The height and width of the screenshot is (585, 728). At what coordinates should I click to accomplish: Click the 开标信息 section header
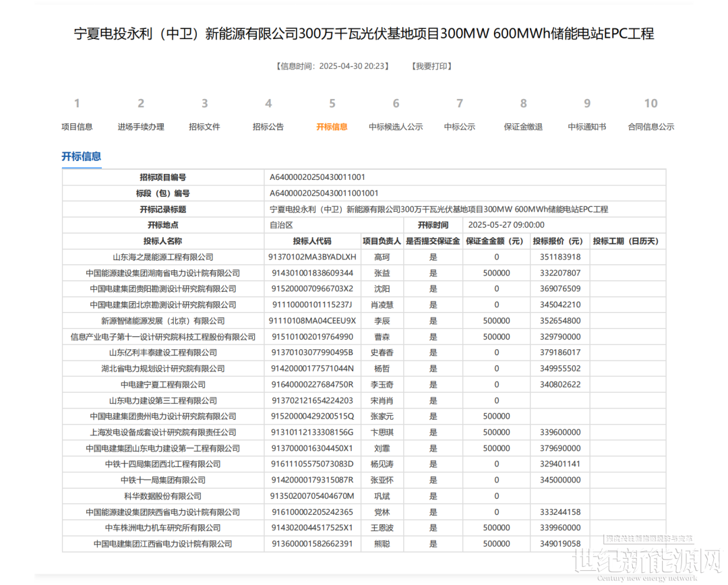pyautogui.click(x=82, y=156)
